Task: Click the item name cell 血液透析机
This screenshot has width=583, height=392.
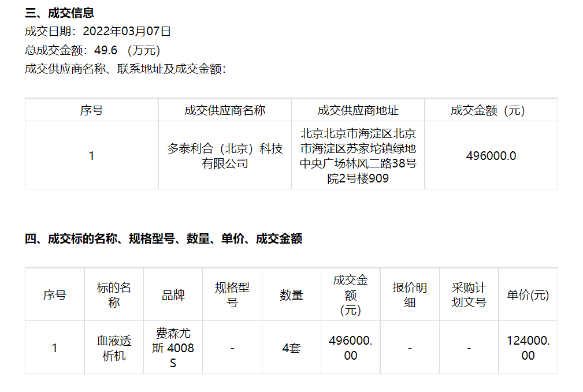Action: coord(114,348)
